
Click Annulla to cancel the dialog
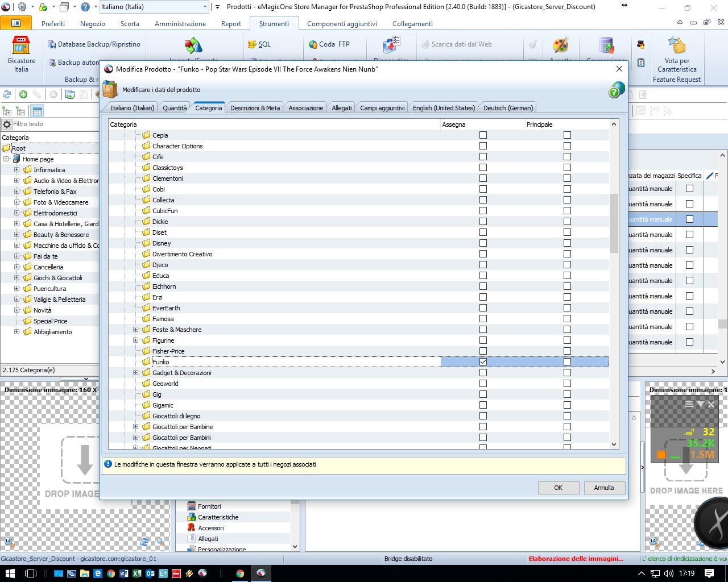[x=604, y=488]
